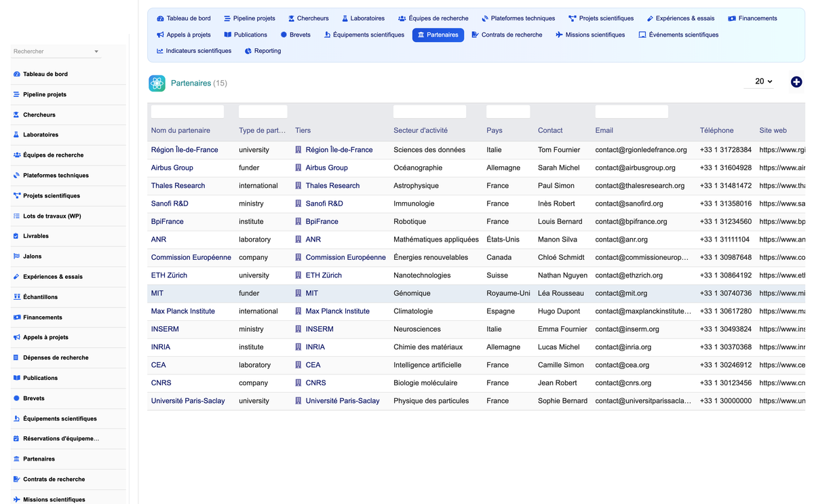The height and width of the screenshot is (504, 814).
Task: Click the Type de partenaire filter field
Action: coord(263,112)
